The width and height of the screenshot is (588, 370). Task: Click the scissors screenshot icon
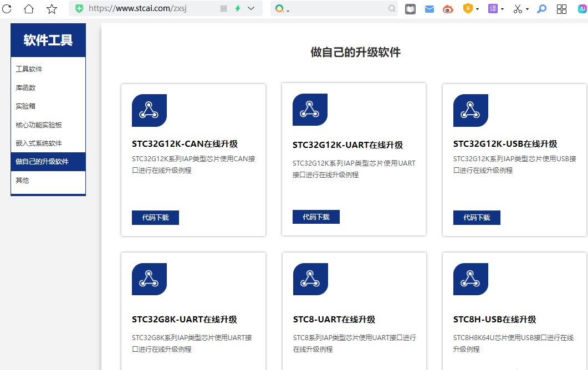[x=518, y=9]
